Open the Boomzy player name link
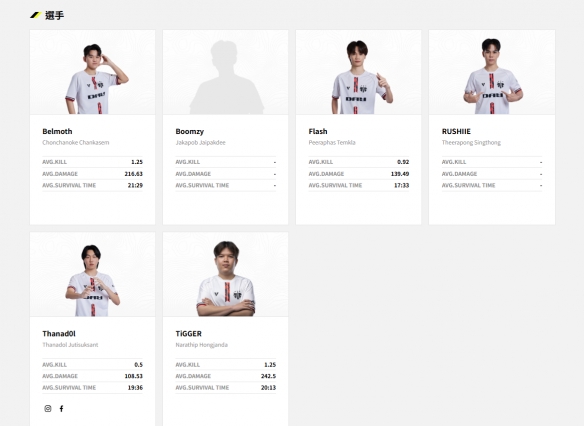Screen dimensions: 584x426 (190, 131)
